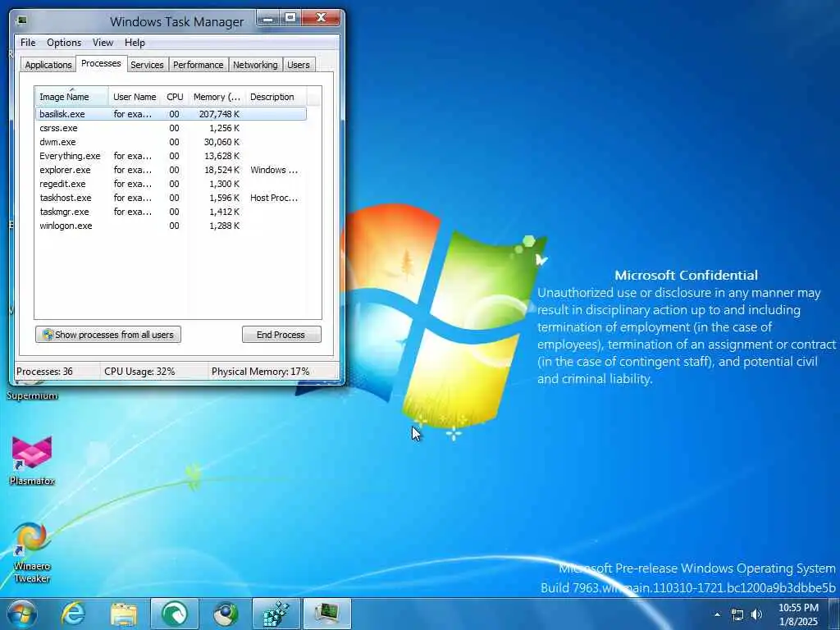The height and width of the screenshot is (630, 840).
Task: Select the winlogon.exe process
Action: coord(171,226)
